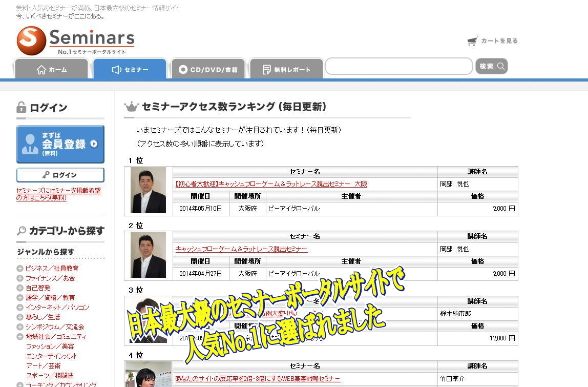The width and height of the screenshot is (588, 387).
Task: Click the Seminars logo
Action: (x=75, y=40)
